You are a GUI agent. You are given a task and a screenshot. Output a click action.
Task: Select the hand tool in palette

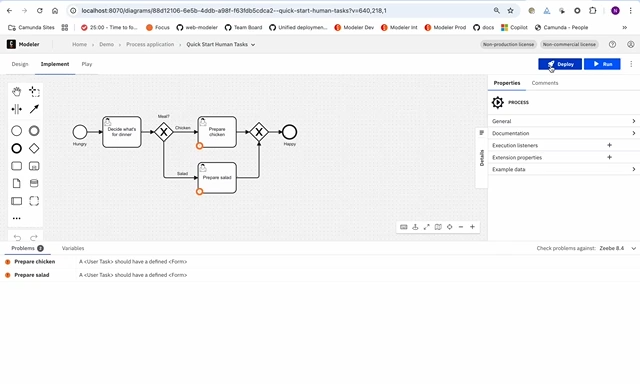coord(16,91)
